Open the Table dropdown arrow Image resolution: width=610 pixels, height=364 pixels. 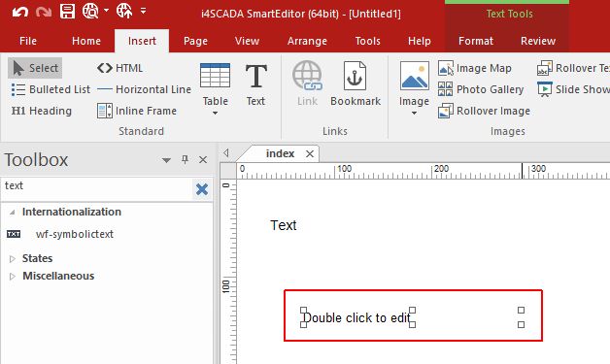(x=215, y=114)
